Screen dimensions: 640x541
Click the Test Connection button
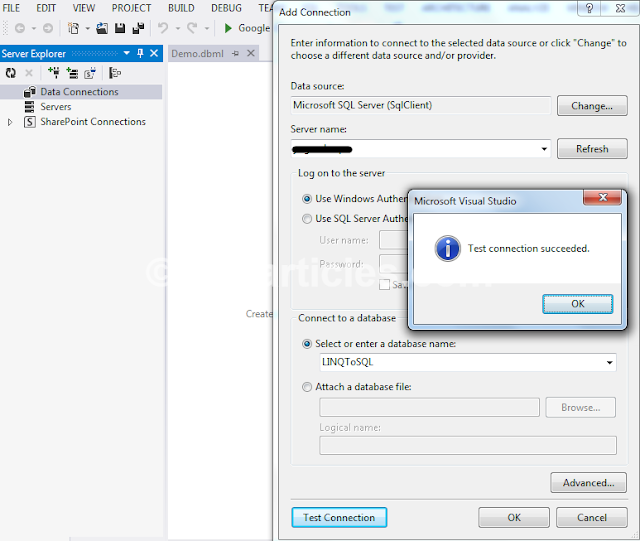click(339, 518)
